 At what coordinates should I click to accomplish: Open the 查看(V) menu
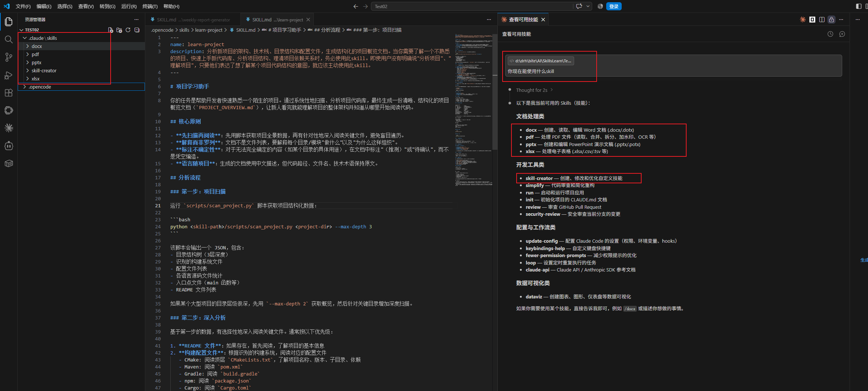[x=86, y=6]
